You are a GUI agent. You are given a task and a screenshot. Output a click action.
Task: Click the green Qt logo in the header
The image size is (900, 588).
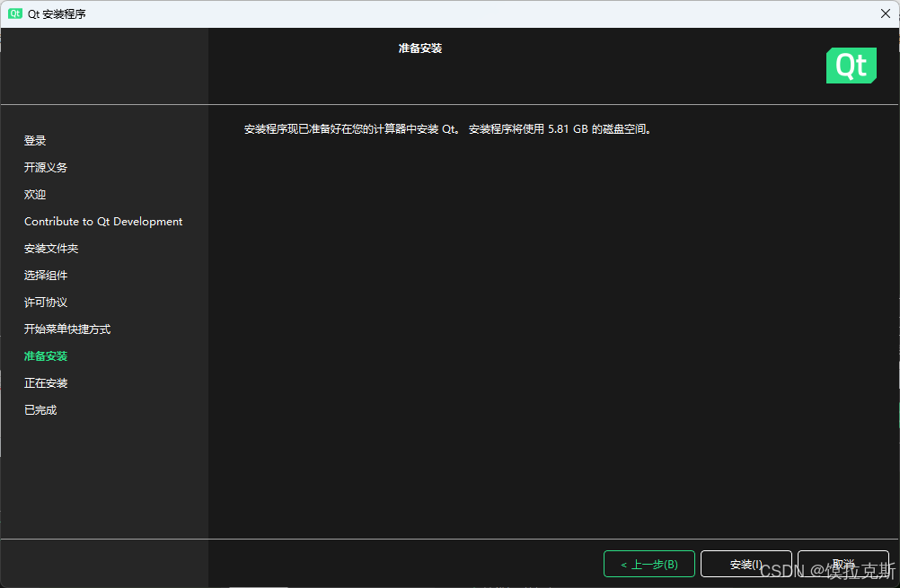tap(851, 66)
